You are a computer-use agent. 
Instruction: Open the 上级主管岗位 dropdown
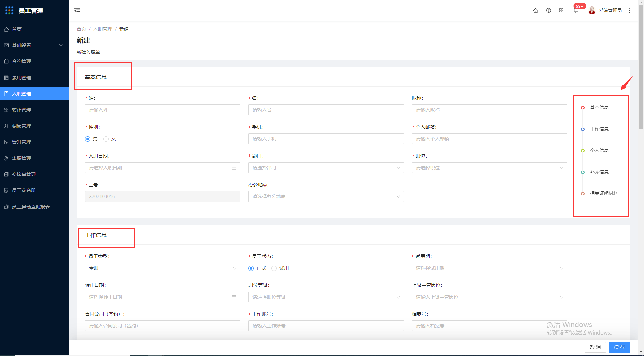[489, 297]
